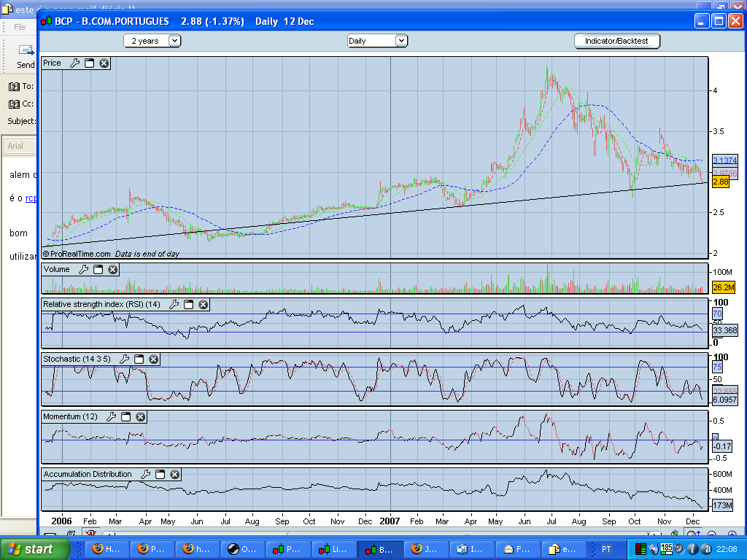Screen dimensions: 747x560
Task: Click the 6.0957 Stochastic value label
Action: 725,400
